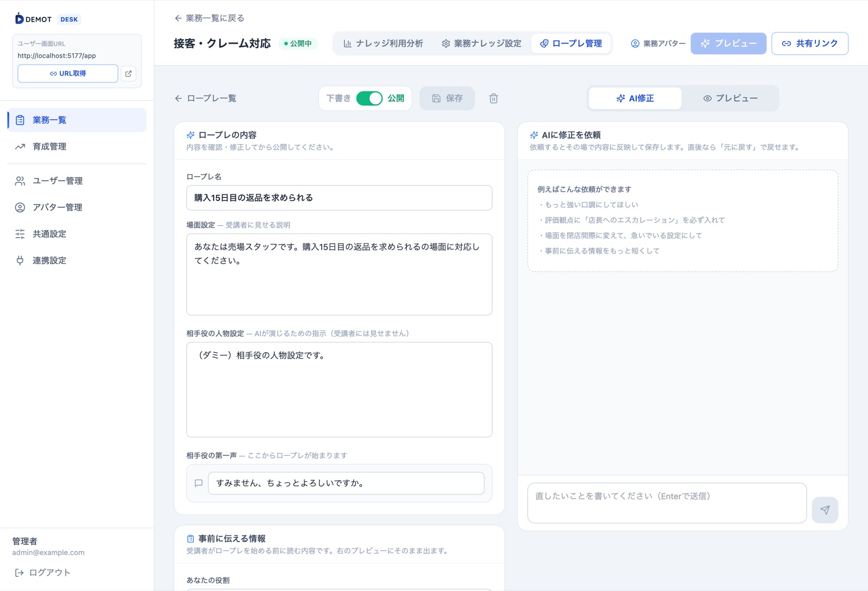Click the DESK badge label

[x=69, y=19]
